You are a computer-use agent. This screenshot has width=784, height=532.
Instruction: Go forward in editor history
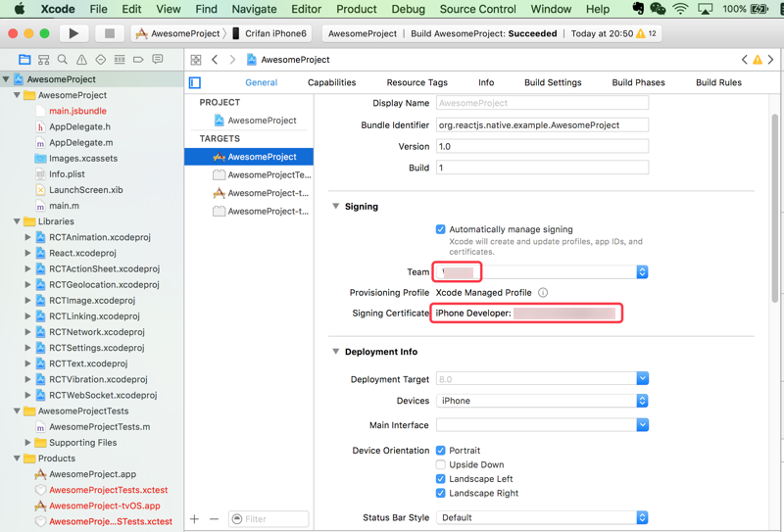[x=232, y=60]
